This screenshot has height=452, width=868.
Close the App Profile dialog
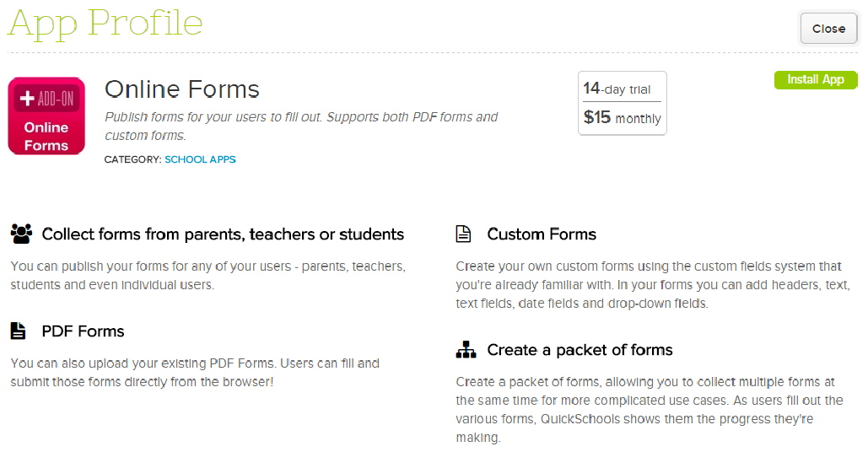pyautogui.click(x=828, y=29)
